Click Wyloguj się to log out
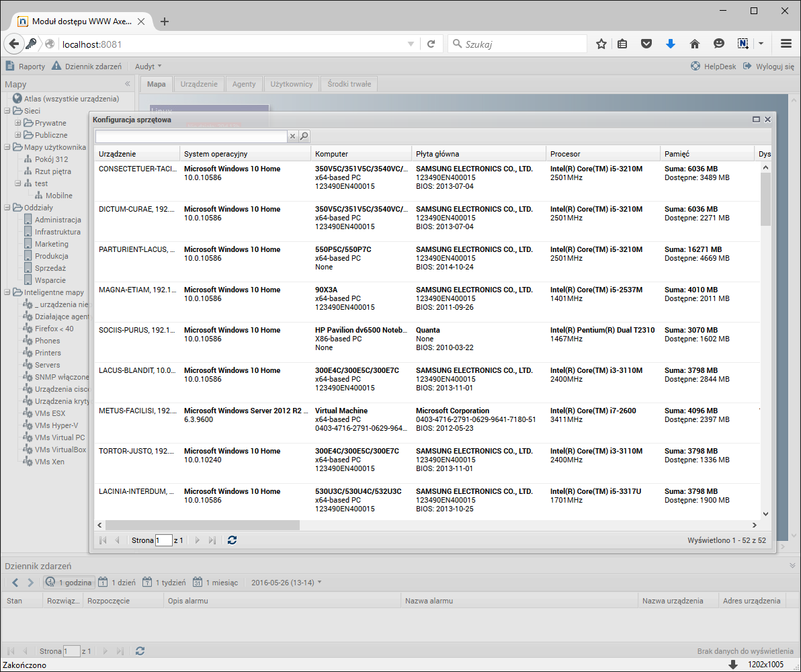 [769, 67]
